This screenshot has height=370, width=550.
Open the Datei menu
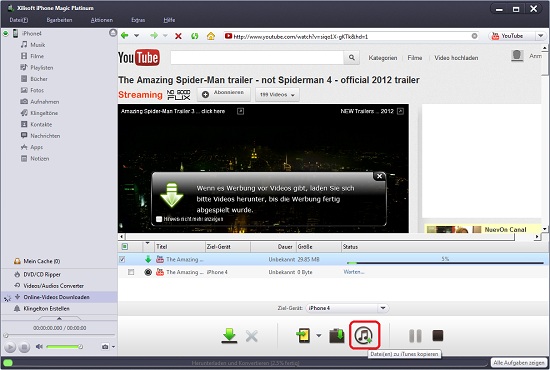tap(19, 20)
